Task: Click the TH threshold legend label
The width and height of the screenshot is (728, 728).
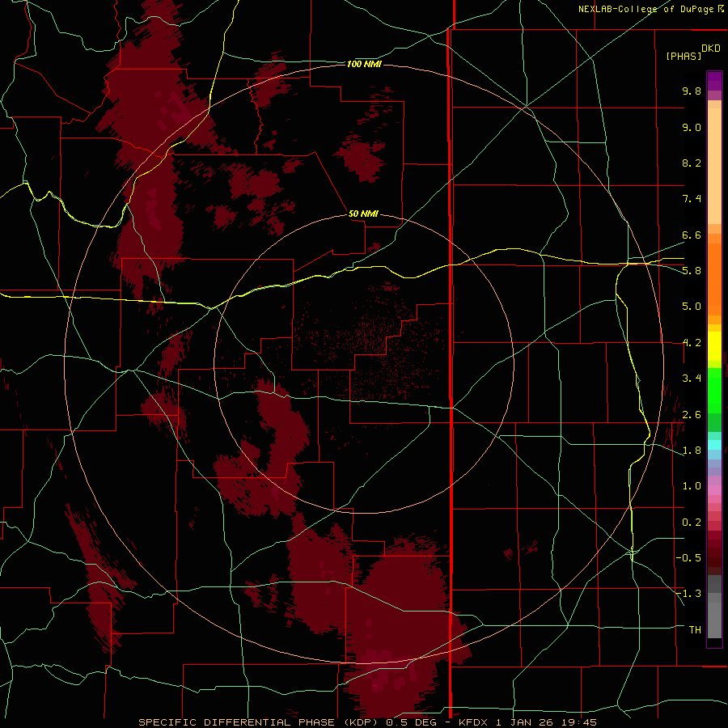Action: (695, 630)
